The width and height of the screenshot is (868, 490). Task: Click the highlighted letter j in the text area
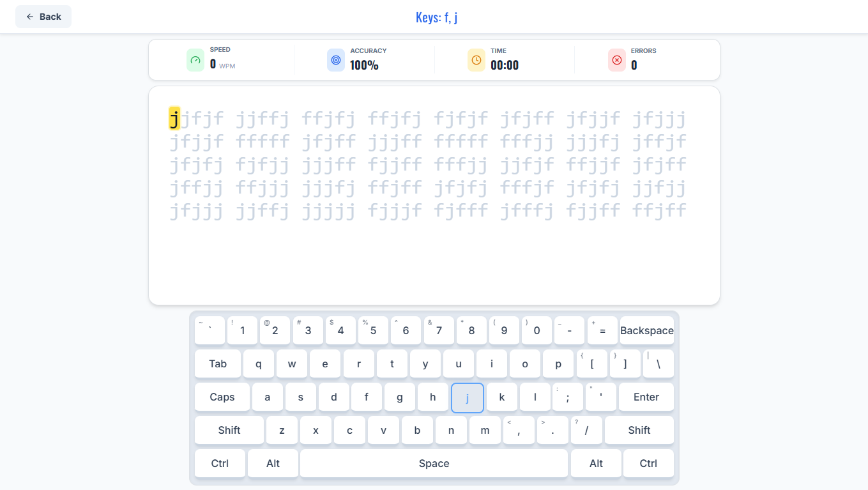(174, 118)
